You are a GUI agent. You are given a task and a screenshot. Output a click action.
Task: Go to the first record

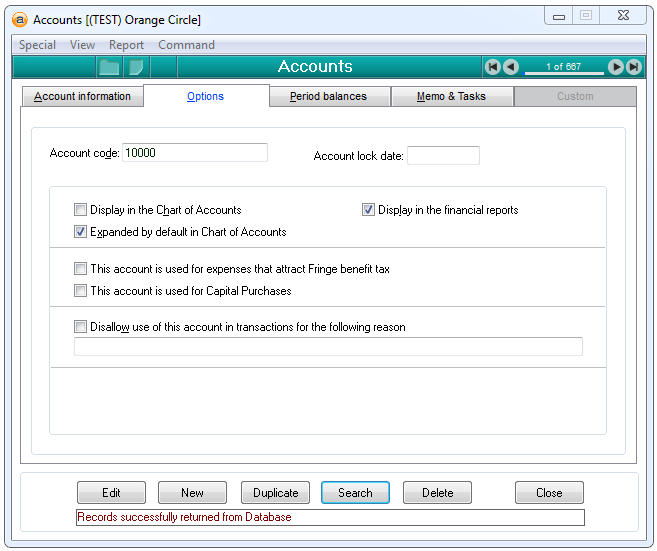point(492,67)
